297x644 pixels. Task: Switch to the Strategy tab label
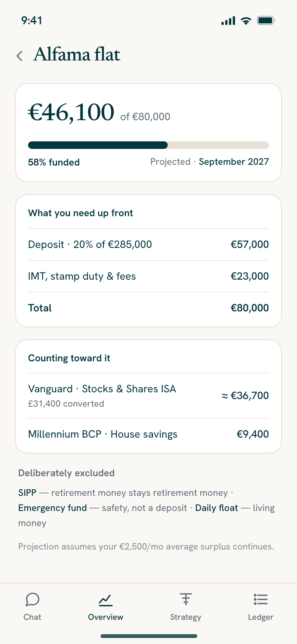click(186, 617)
